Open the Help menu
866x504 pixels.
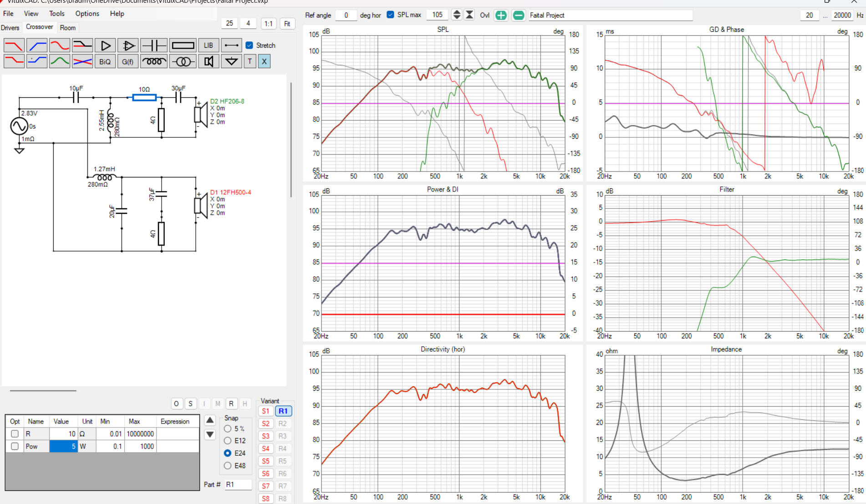[x=117, y=13]
